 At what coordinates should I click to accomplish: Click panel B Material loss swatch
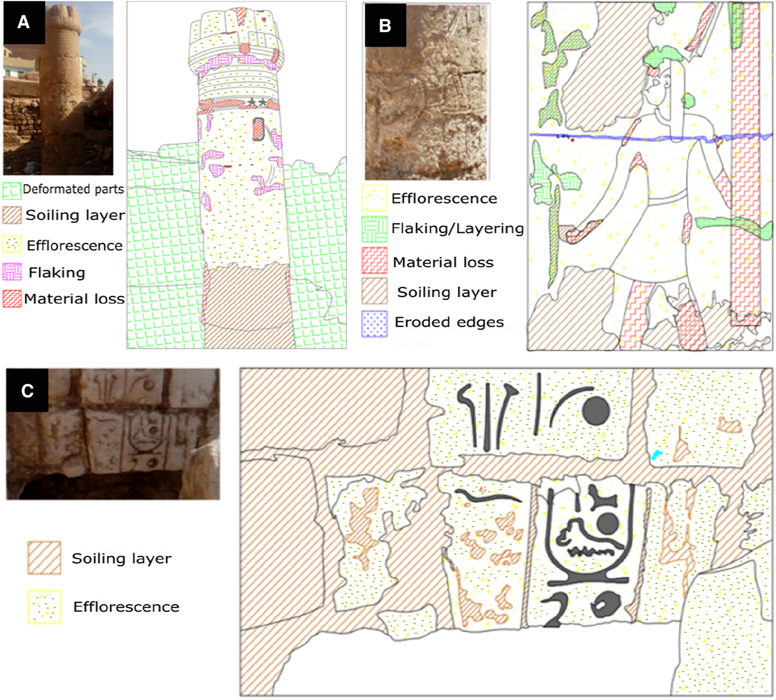[x=374, y=261]
